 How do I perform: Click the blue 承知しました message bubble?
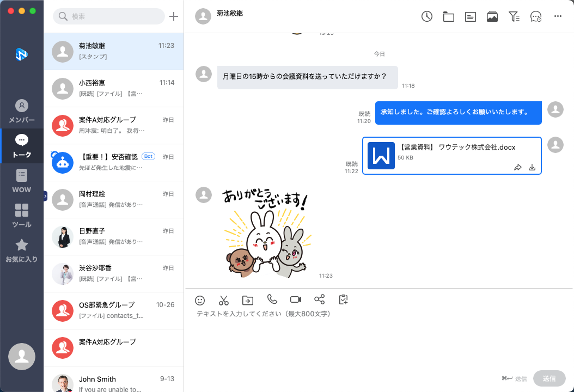click(459, 113)
